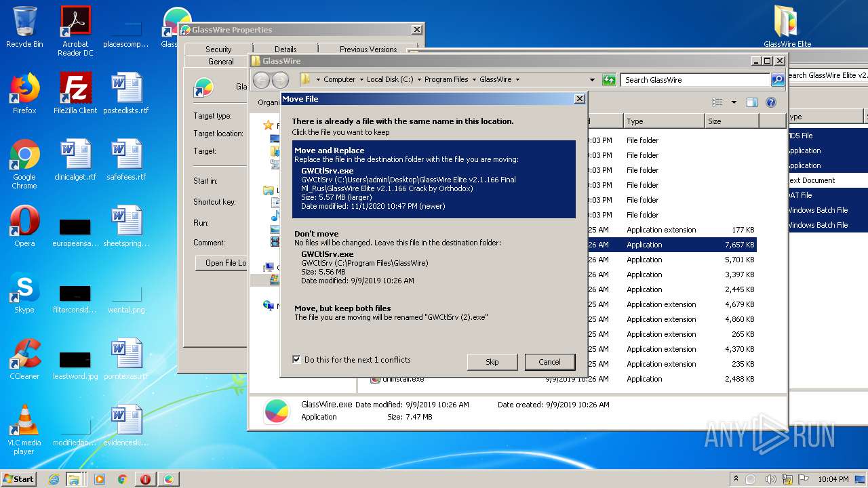Open Internet Explorer in taskbar
Screen dimensions: 868x488
54,479
